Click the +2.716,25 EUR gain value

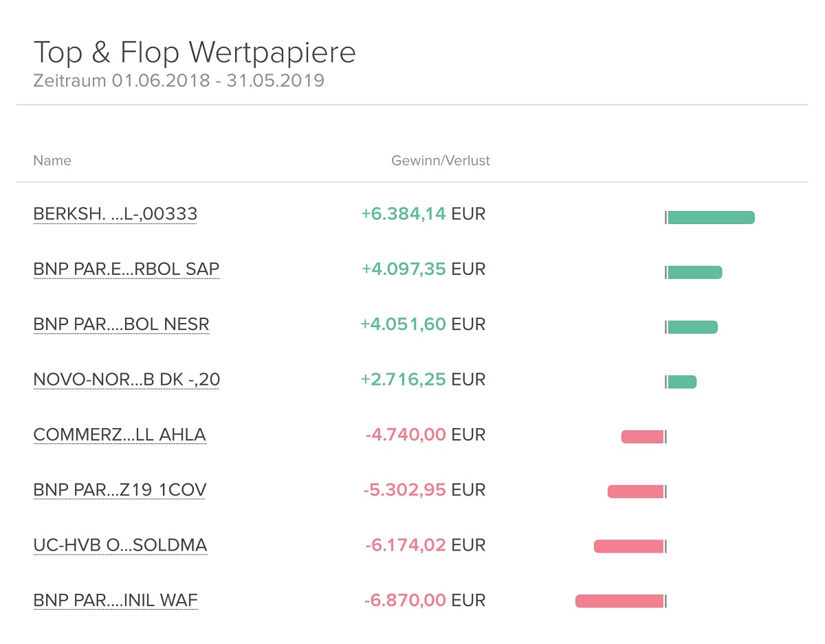click(x=423, y=379)
